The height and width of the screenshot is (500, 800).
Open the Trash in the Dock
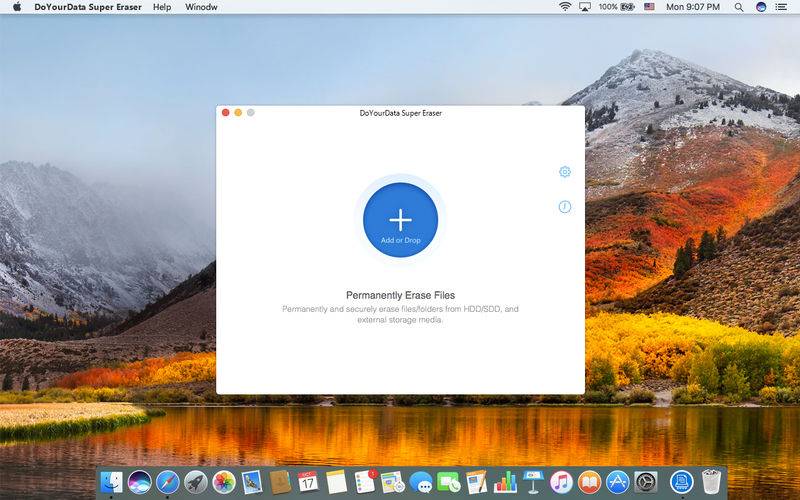pos(711,482)
